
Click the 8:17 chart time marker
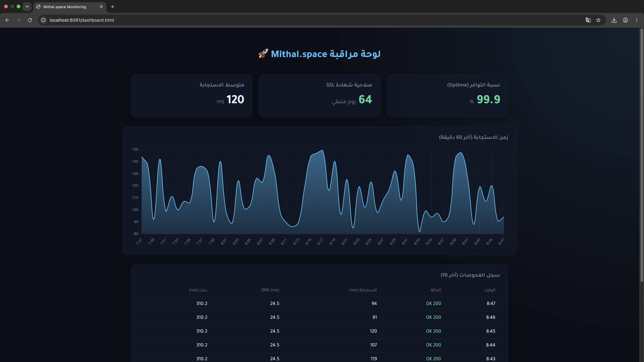click(x=320, y=242)
